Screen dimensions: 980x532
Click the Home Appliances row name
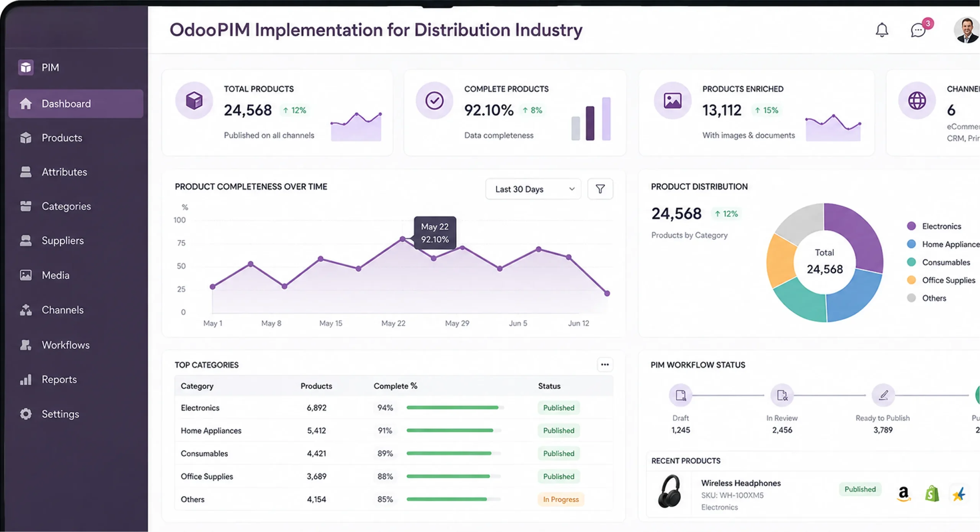click(x=211, y=431)
